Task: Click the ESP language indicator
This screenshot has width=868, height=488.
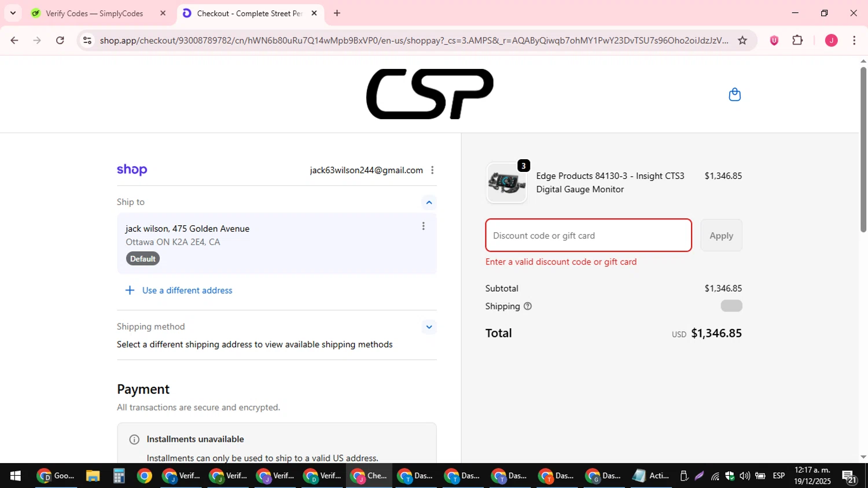Action: (779, 476)
